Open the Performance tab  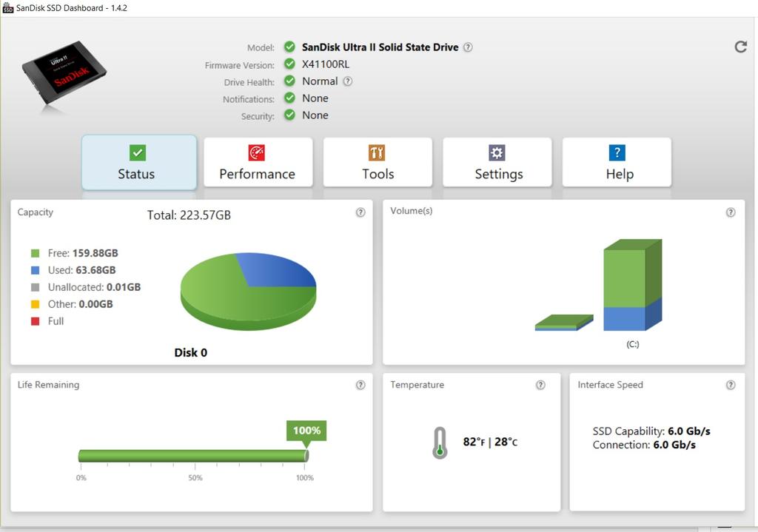coord(258,162)
